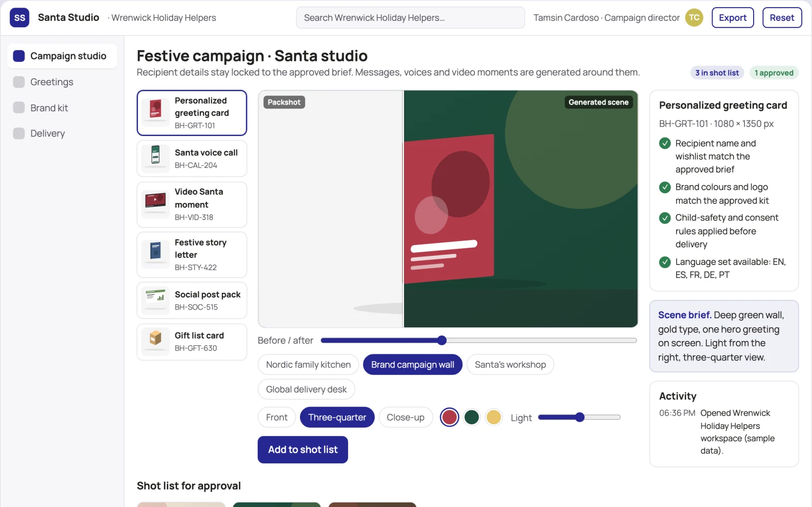Click the 3 in shot list badge
The image size is (812, 507).
click(x=717, y=73)
